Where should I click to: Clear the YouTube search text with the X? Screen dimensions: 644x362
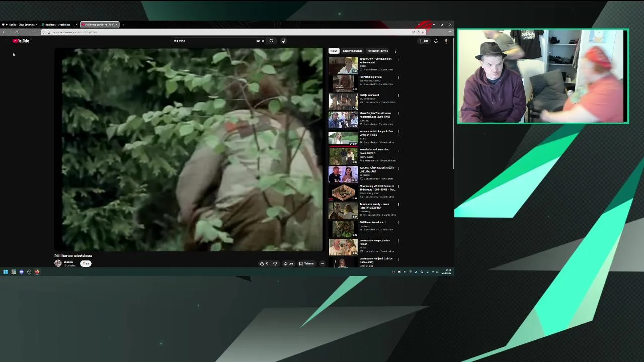263,41
